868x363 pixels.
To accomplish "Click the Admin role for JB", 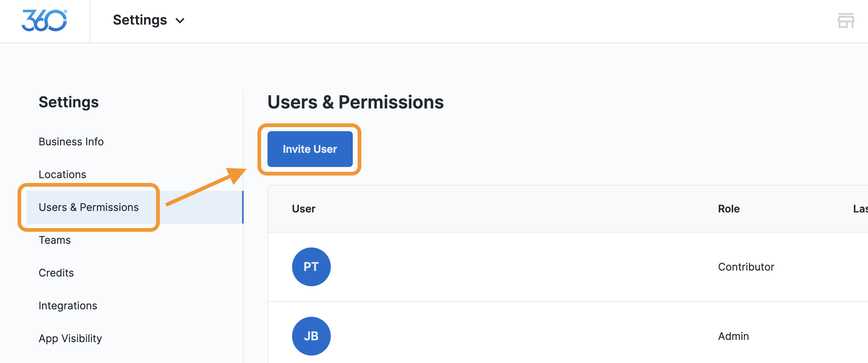I will click(733, 336).
